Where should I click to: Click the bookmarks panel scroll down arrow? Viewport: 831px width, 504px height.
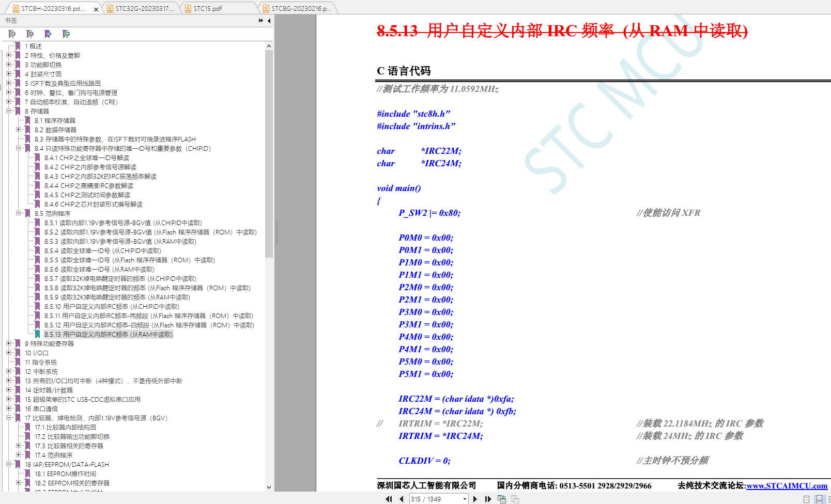[269, 487]
